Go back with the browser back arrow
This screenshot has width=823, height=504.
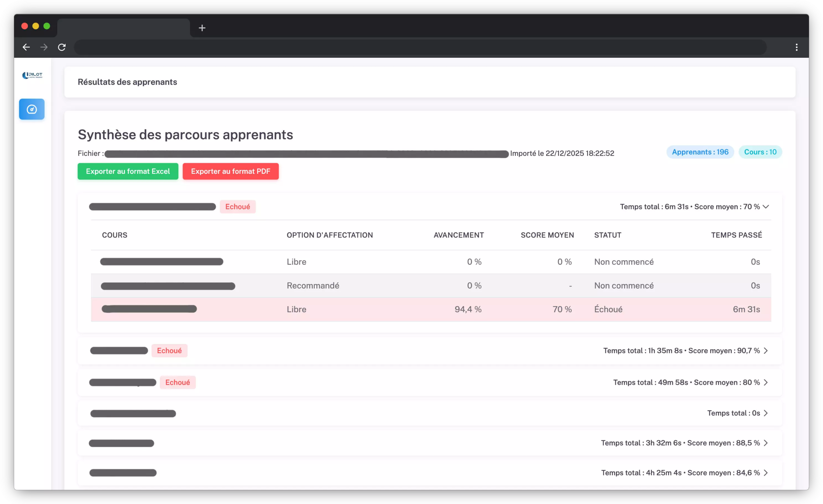(x=26, y=48)
